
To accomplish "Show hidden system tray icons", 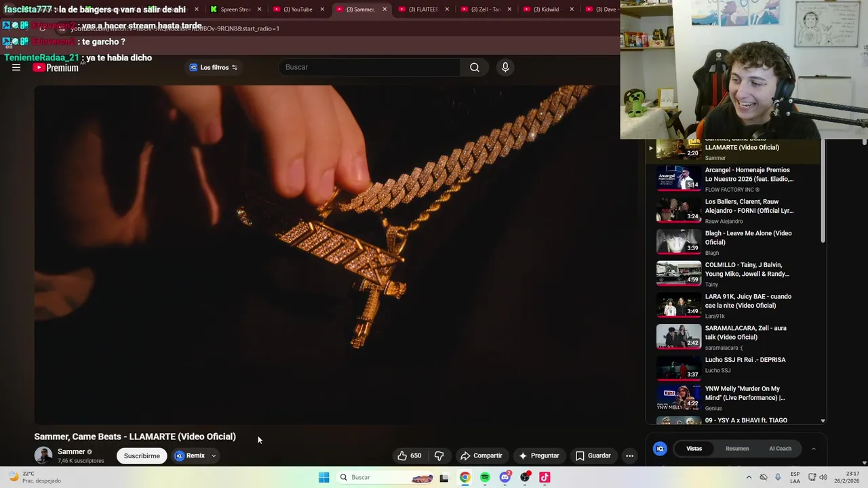I will click(x=749, y=477).
